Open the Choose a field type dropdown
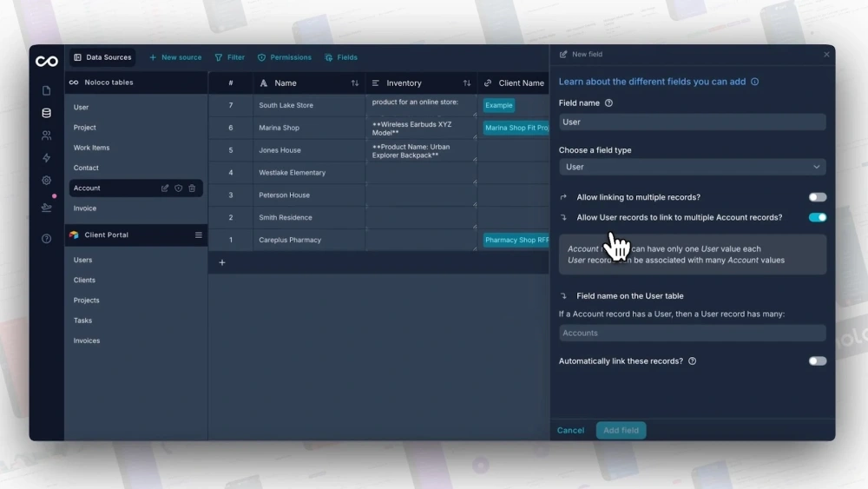 [692, 167]
